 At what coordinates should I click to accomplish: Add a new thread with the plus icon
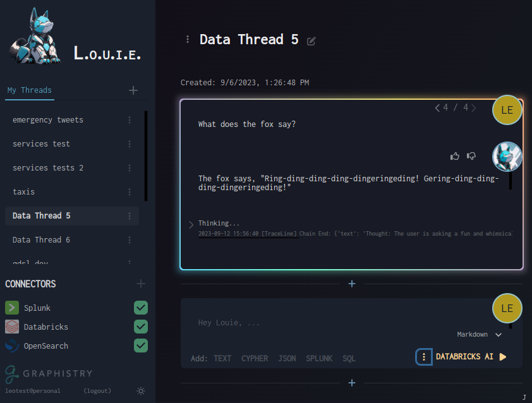pos(133,90)
